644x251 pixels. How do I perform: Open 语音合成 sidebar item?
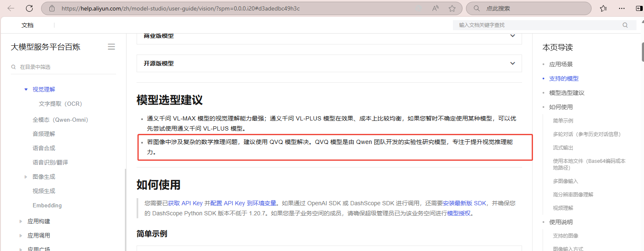[x=44, y=148]
